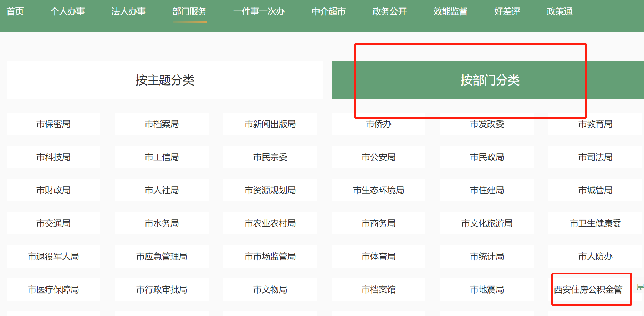
Task: Open the 首页 navigation item
Action: tap(15, 12)
